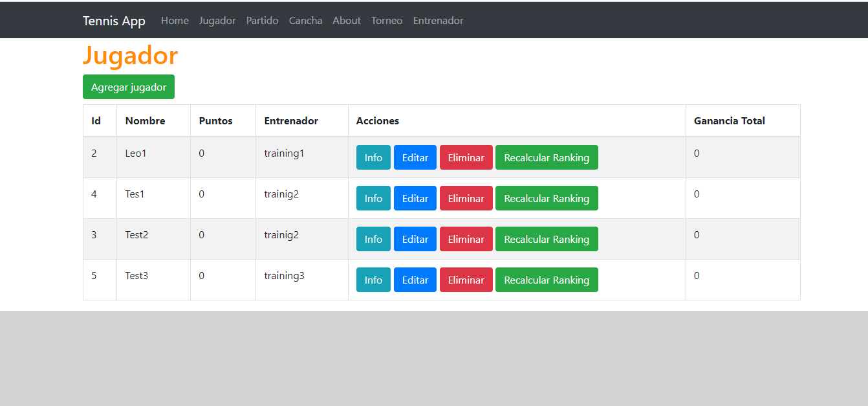This screenshot has height=406, width=868.
Task: Delete player Test2 with Eliminar
Action: 466,239
